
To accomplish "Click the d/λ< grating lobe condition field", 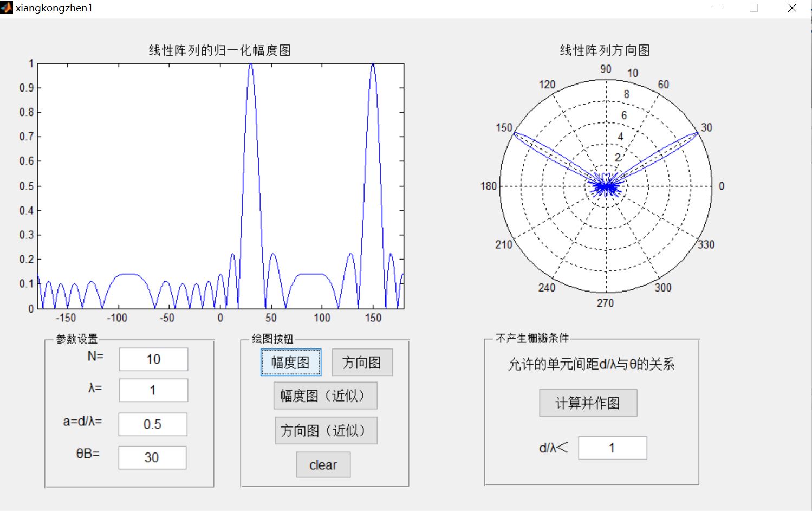I will click(612, 448).
